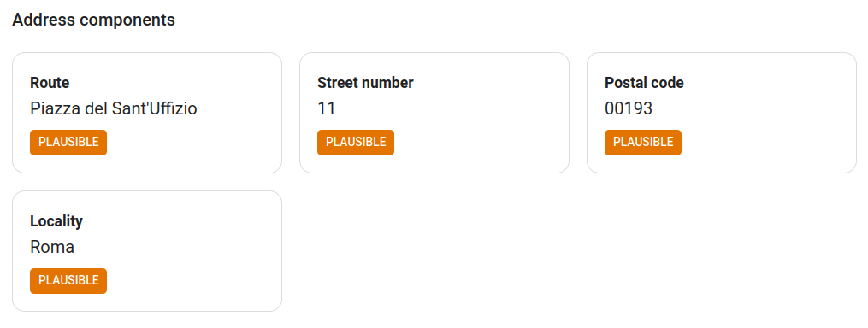
Task: Click the Street number PLAUSIBLE badge
Action: [x=356, y=142]
